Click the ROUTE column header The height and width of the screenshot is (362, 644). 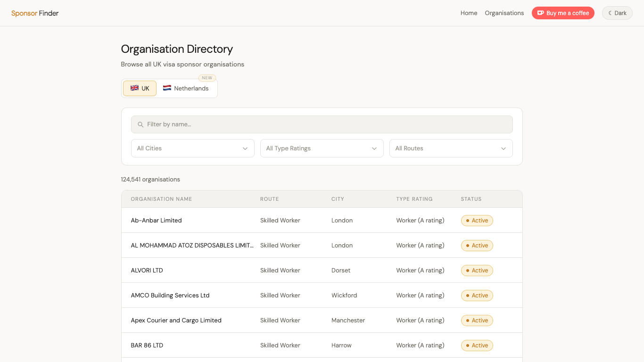(270, 199)
